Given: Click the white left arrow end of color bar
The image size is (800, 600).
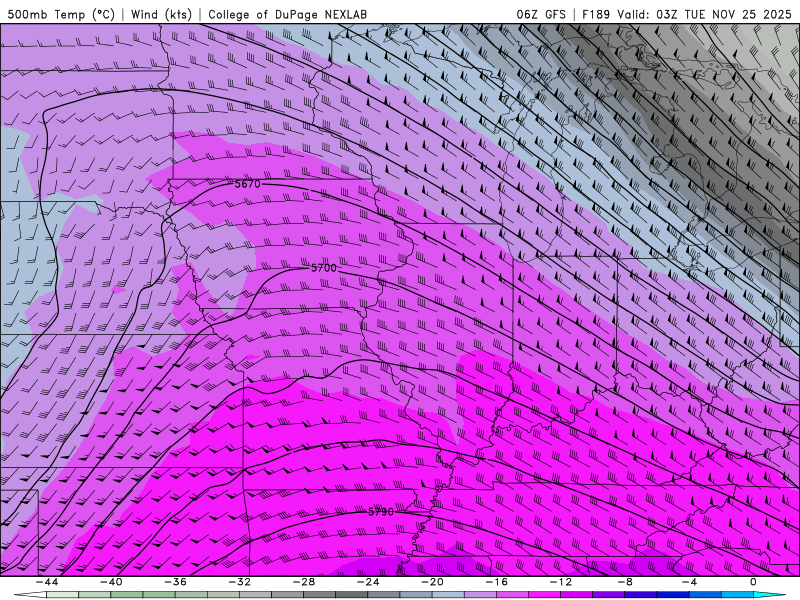Looking at the screenshot, I should point(30,595).
